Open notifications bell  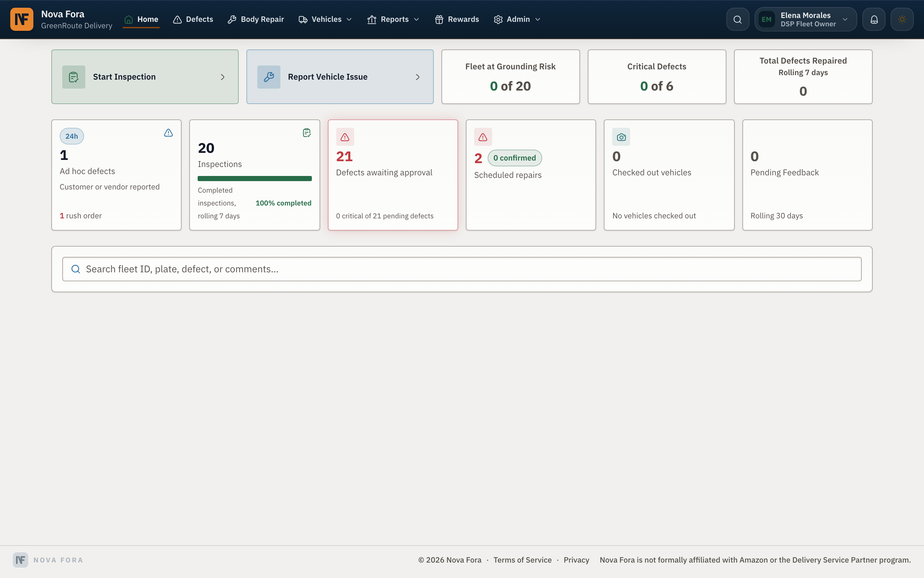tap(874, 19)
